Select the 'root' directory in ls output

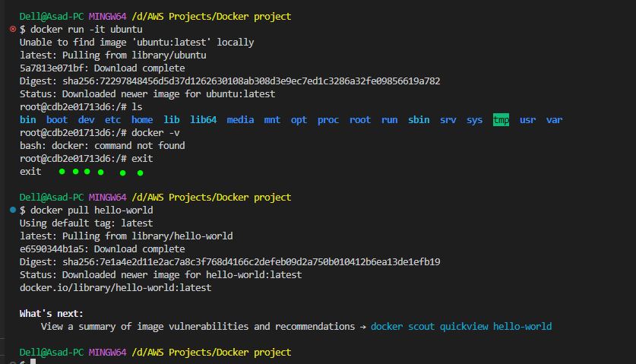coord(360,120)
